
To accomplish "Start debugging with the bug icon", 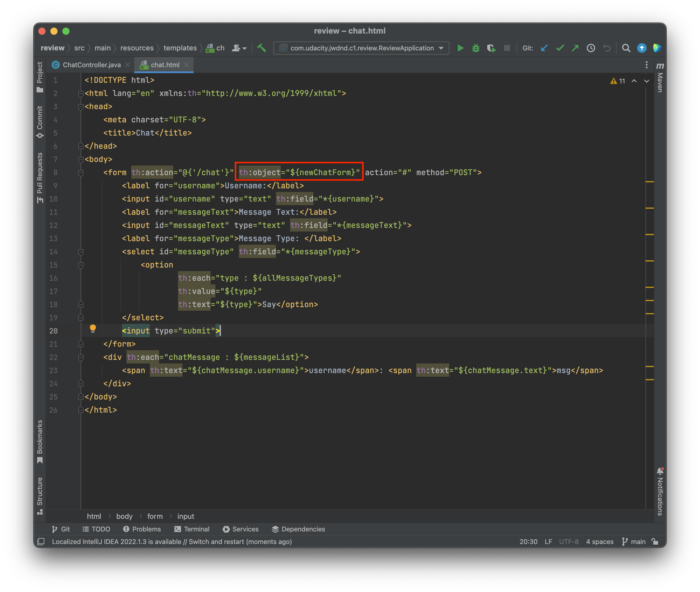I will tap(475, 48).
